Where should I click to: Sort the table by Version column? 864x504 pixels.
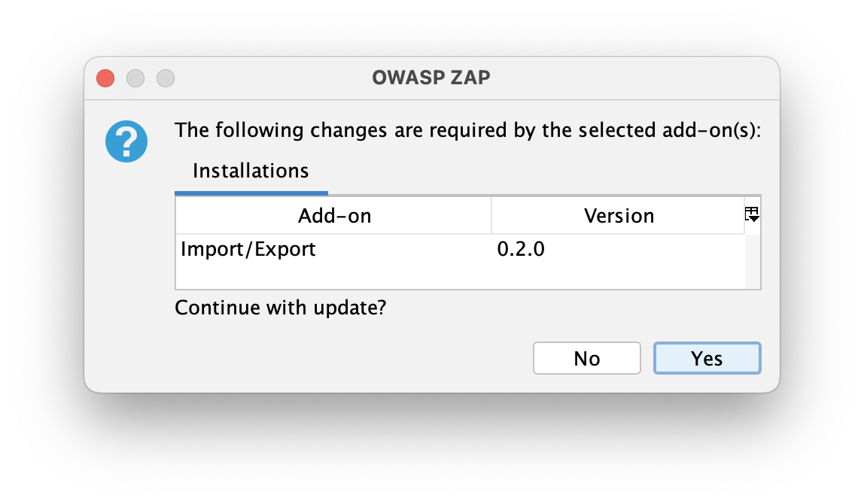[x=618, y=215]
